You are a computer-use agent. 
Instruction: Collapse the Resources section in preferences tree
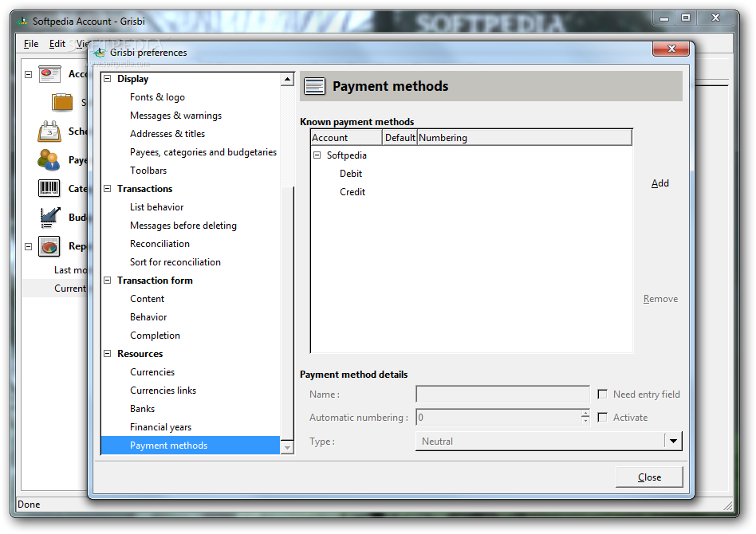tap(108, 353)
